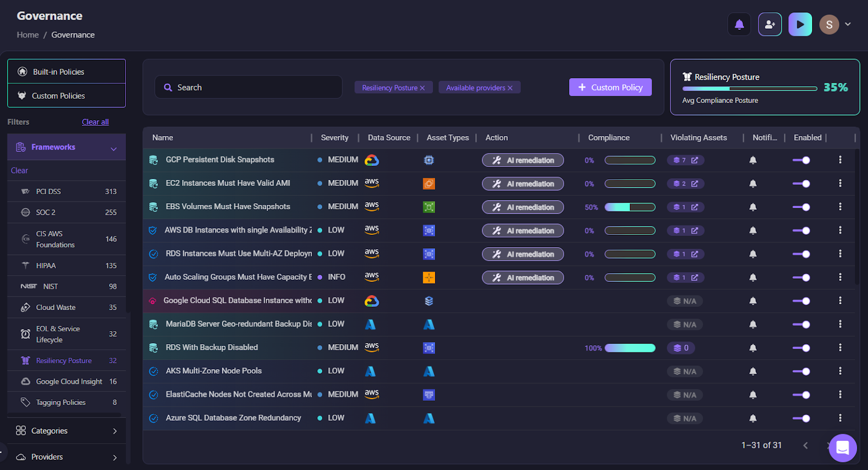Toggle enabled switch for EBS Volumes Must Have Snapshots
868x470 pixels.
pyautogui.click(x=801, y=207)
